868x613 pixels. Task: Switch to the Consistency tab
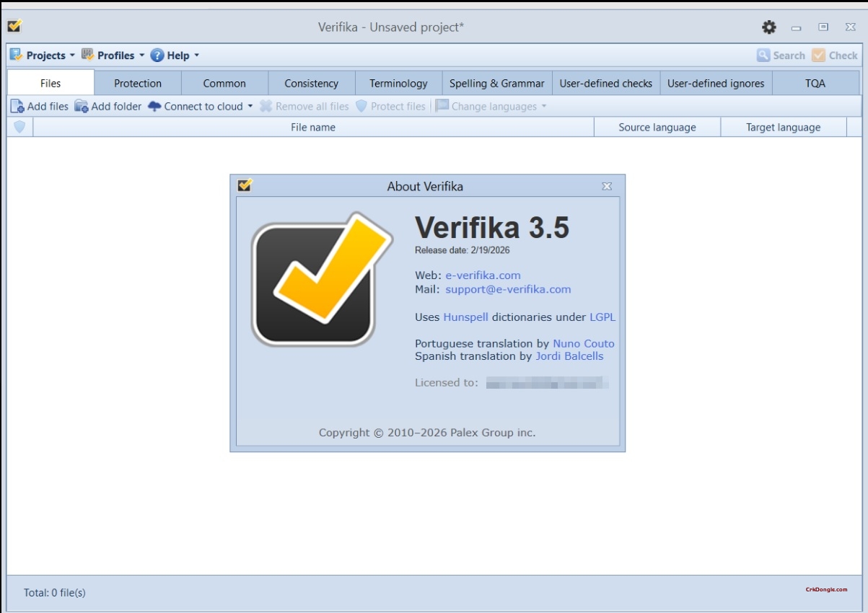[x=312, y=83]
